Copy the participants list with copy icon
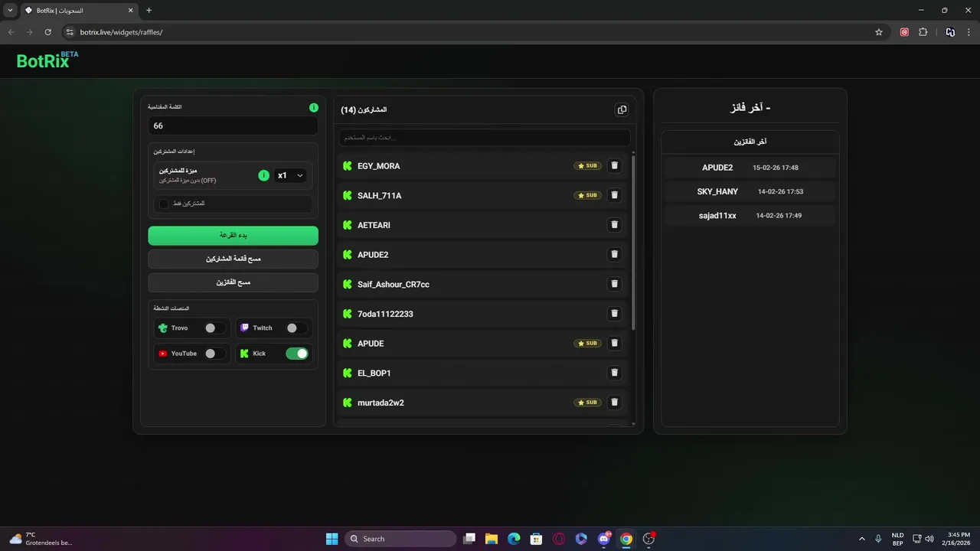 point(622,109)
